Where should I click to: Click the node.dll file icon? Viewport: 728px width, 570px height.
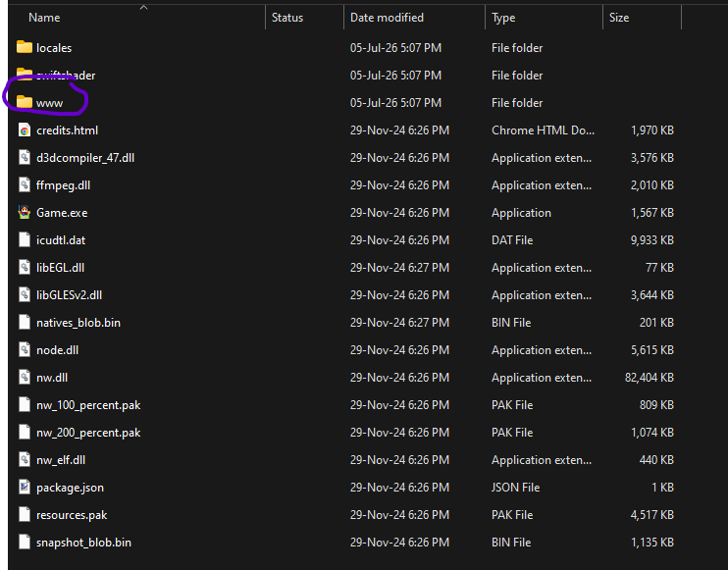pyautogui.click(x=25, y=349)
